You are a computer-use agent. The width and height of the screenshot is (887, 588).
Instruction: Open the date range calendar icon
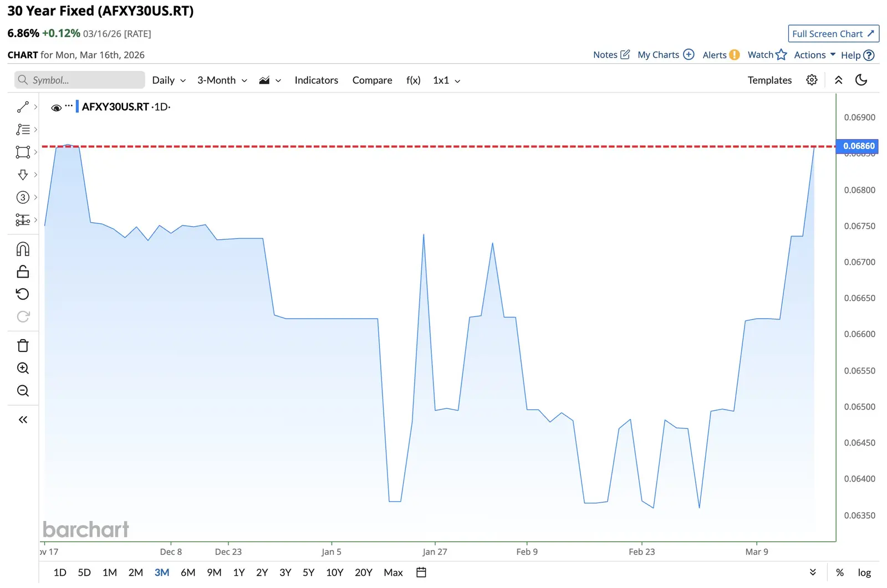421,572
